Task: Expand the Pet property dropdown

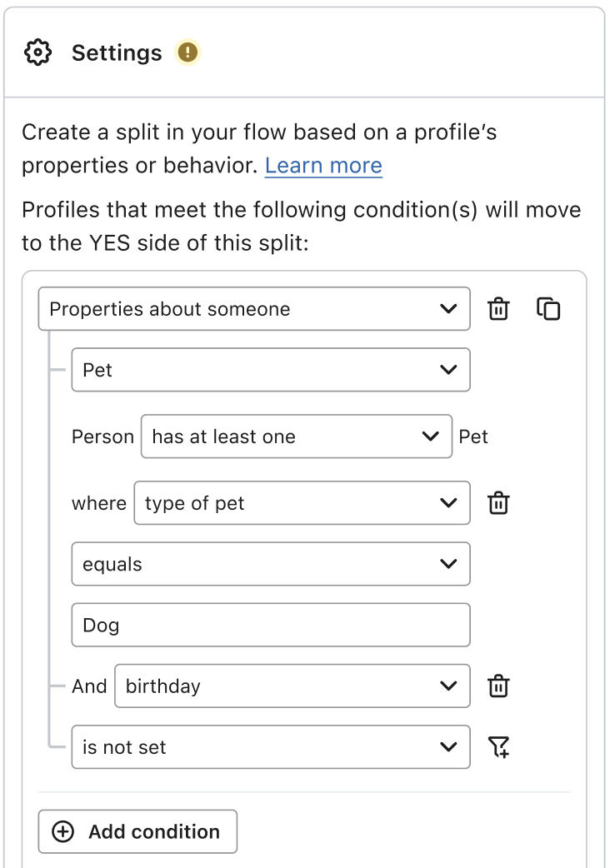Action: tap(270, 370)
